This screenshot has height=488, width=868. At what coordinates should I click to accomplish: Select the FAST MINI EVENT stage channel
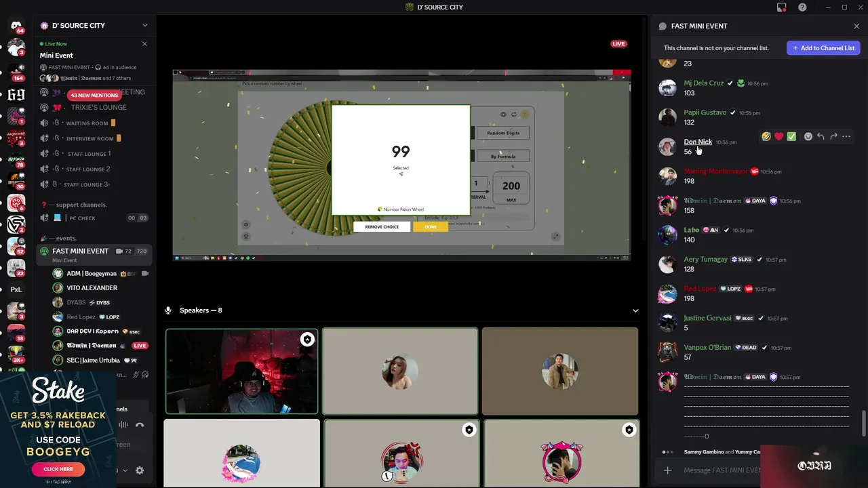click(93, 255)
